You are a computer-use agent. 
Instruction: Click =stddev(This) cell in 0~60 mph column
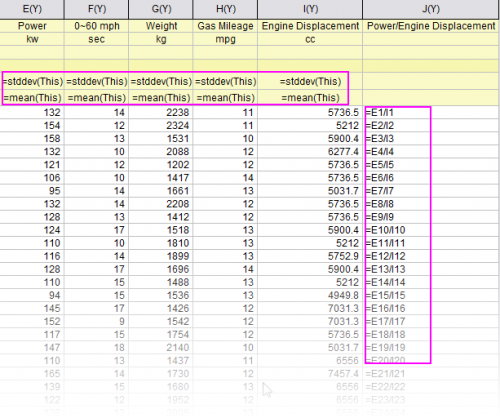point(97,81)
